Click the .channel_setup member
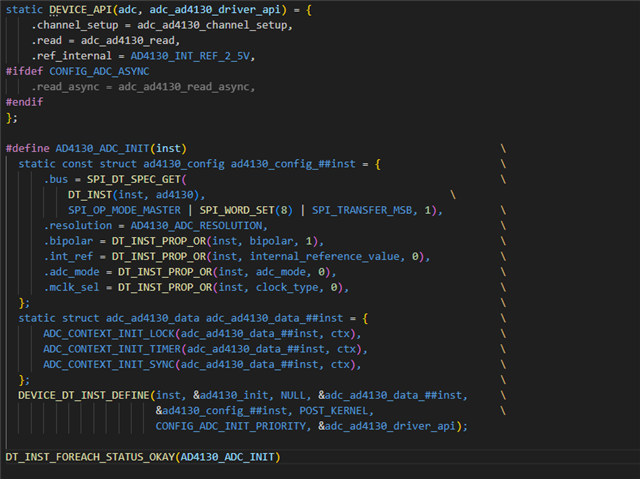This screenshot has width=640, height=479. tap(75, 25)
